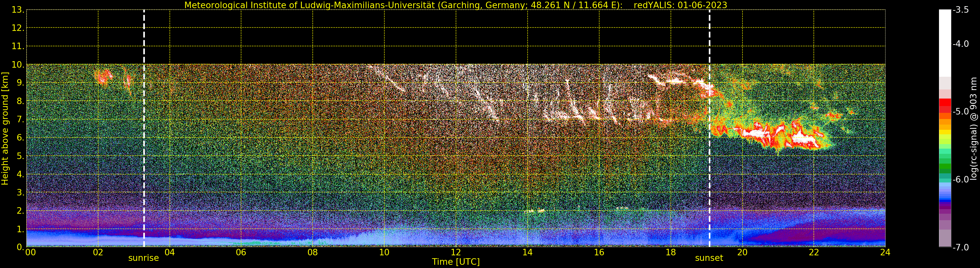Image resolution: width=980 pixels, height=268 pixels.
Task: Click the time axis tick label '18'
Action: pyautogui.click(x=671, y=252)
